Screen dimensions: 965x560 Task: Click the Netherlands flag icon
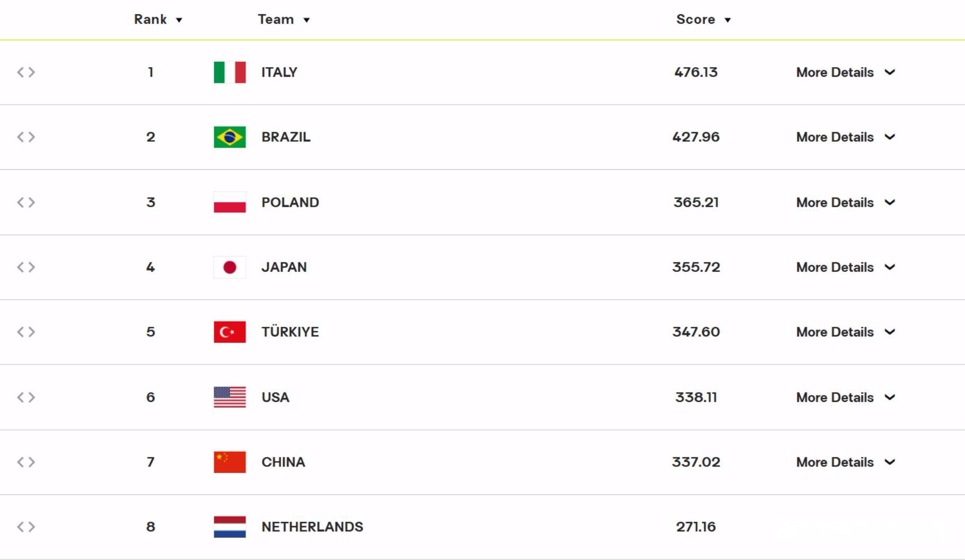pos(230,527)
